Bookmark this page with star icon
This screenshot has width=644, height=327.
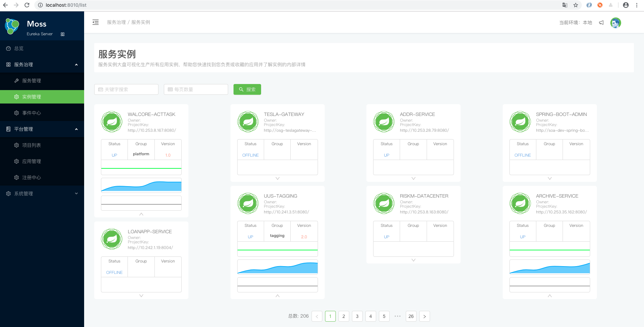(x=576, y=5)
